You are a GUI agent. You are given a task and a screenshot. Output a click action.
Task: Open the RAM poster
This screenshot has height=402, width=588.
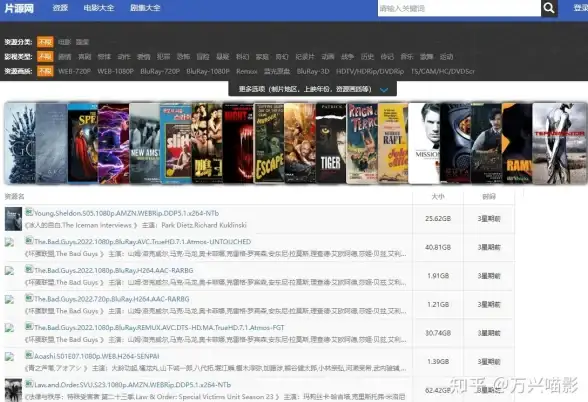click(x=517, y=143)
